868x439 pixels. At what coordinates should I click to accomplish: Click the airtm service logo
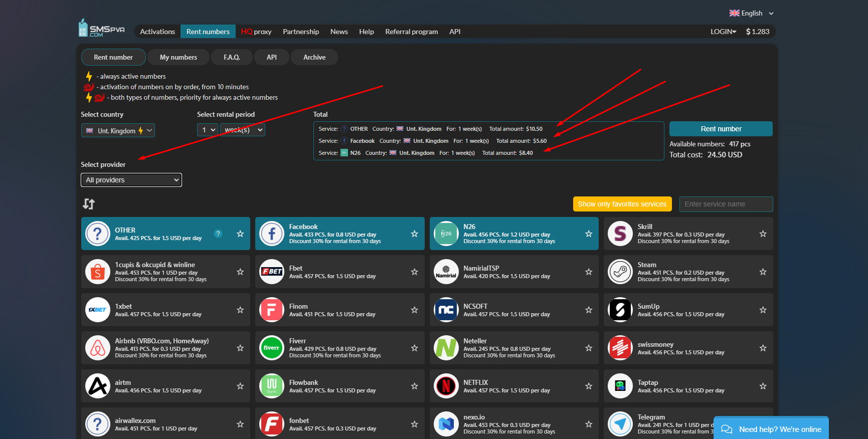tap(98, 386)
